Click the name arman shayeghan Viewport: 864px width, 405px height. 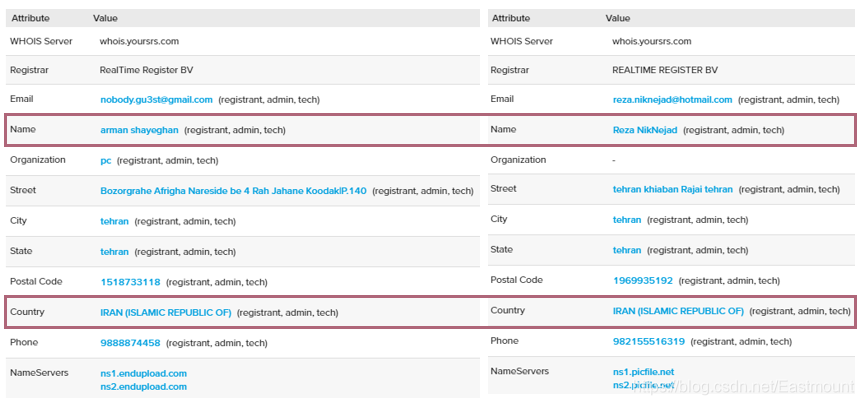139,130
